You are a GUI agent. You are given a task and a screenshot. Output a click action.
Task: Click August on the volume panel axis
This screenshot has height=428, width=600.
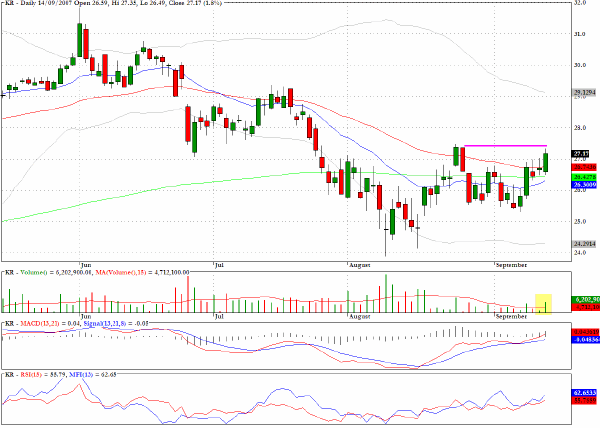point(359,317)
